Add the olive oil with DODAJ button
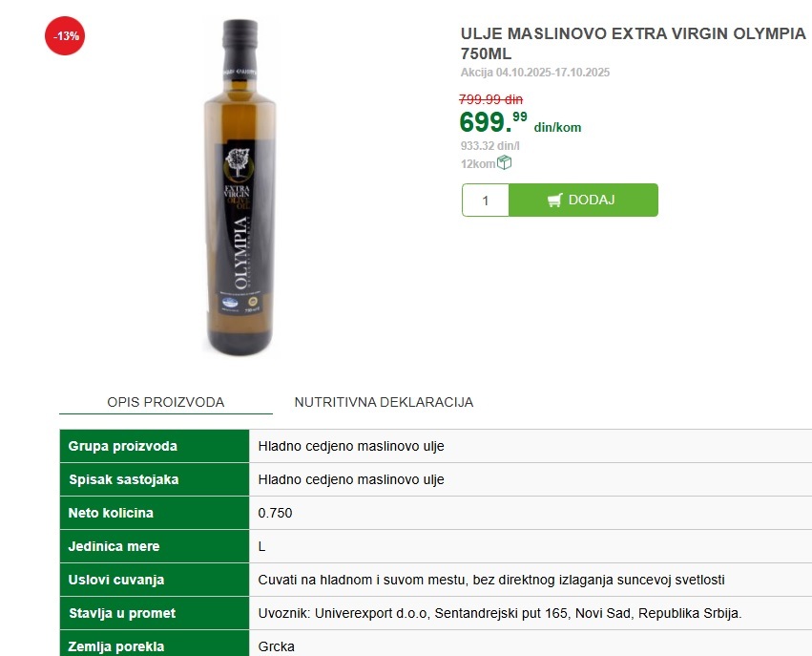 [x=583, y=200]
